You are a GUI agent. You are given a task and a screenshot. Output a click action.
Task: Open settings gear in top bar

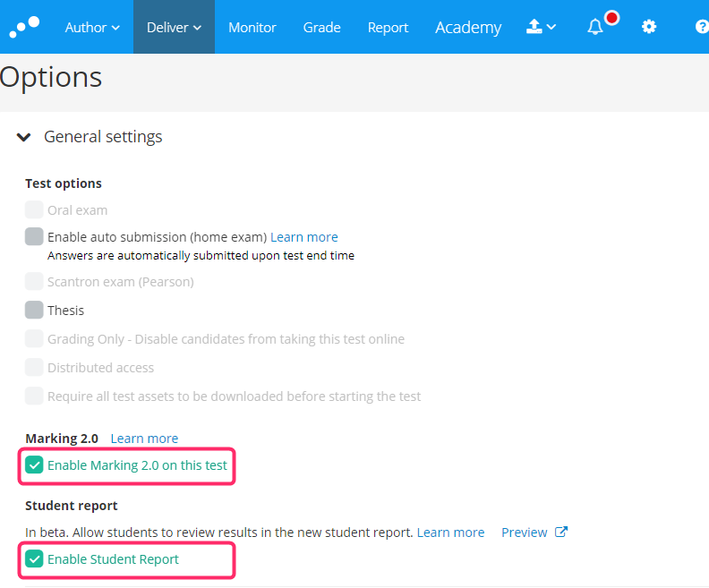pyautogui.click(x=649, y=27)
